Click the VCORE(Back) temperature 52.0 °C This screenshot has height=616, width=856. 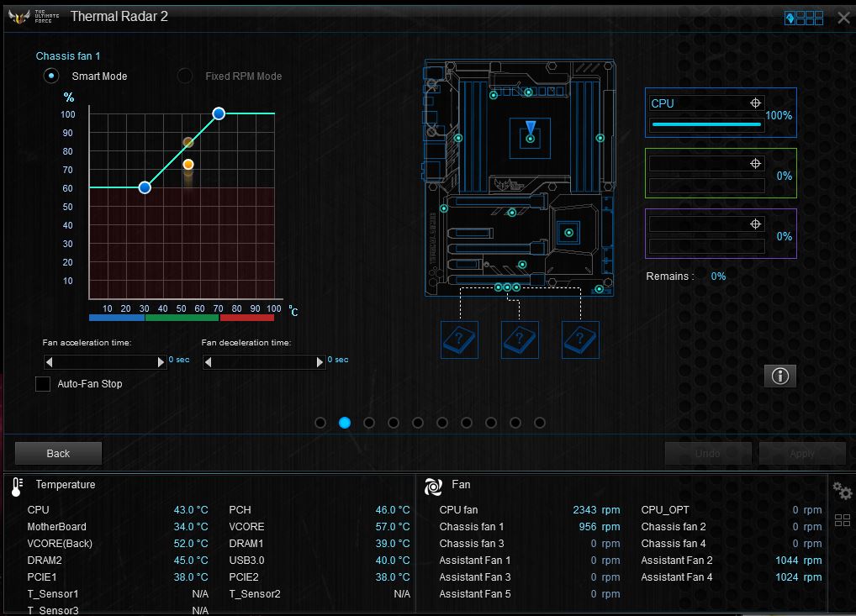pyautogui.click(x=191, y=544)
